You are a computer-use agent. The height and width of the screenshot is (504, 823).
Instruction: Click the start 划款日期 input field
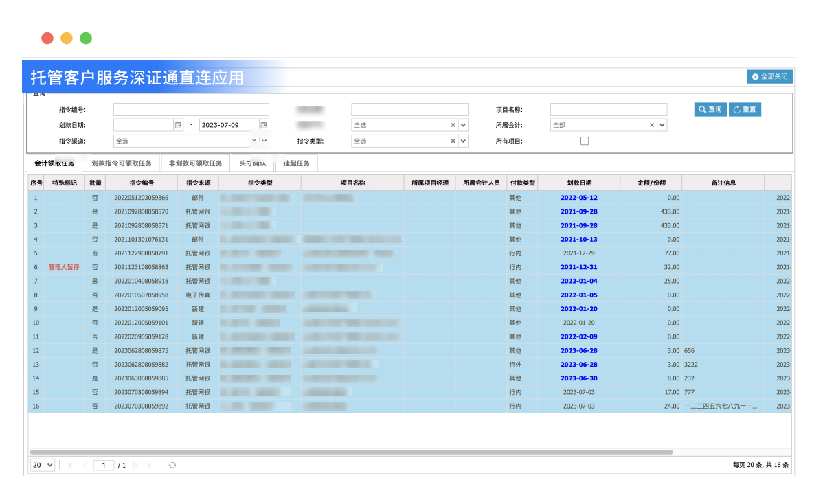[144, 126]
